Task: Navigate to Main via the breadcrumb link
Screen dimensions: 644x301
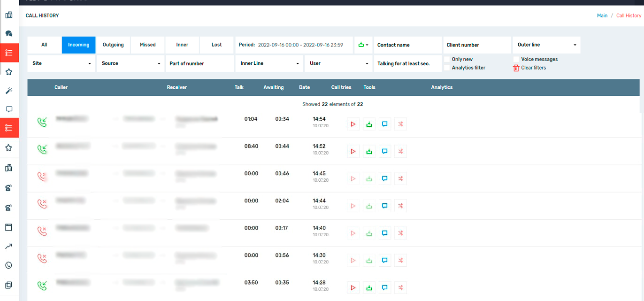Action: point(602,15)
